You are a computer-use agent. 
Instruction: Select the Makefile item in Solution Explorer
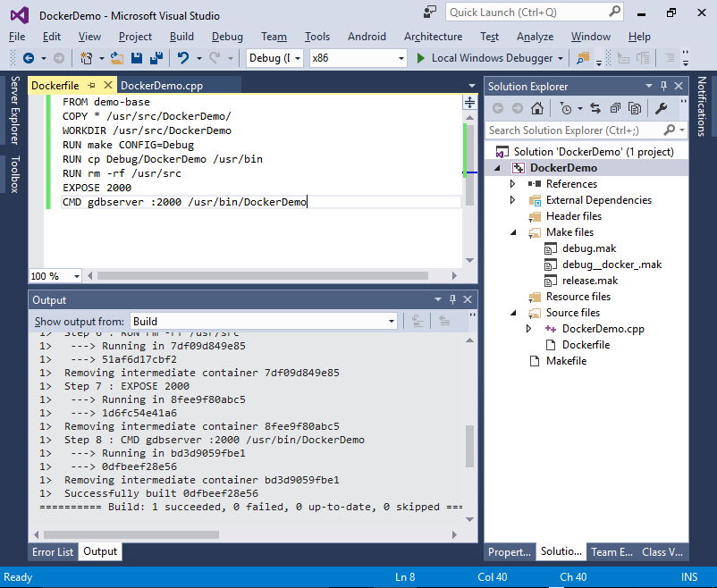566,361
